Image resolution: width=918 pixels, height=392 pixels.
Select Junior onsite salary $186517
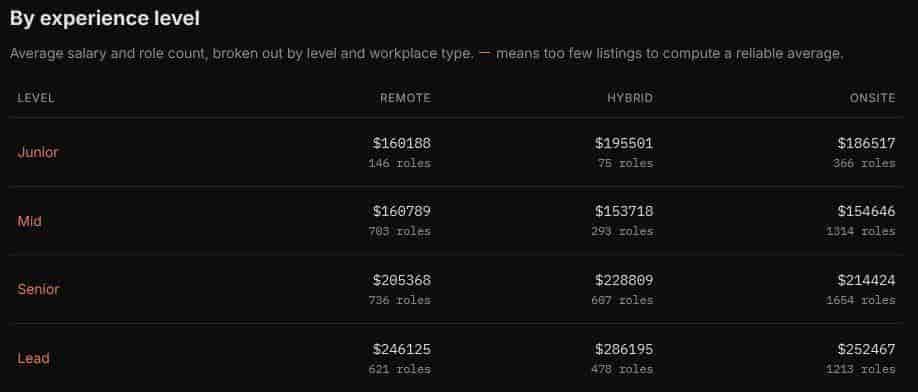866,143
